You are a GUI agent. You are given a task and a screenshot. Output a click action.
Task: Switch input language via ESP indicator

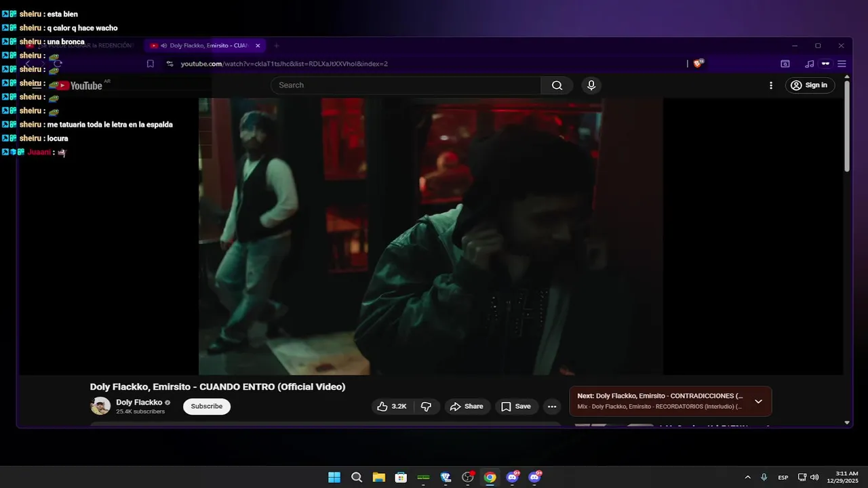coord(783,477)
